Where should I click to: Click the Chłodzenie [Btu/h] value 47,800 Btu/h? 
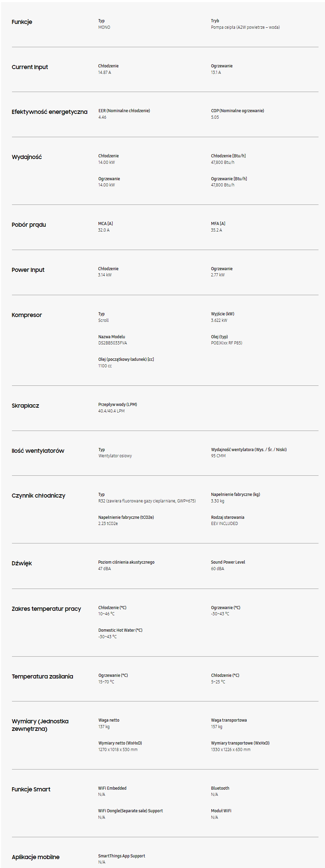tap(223, 162)
